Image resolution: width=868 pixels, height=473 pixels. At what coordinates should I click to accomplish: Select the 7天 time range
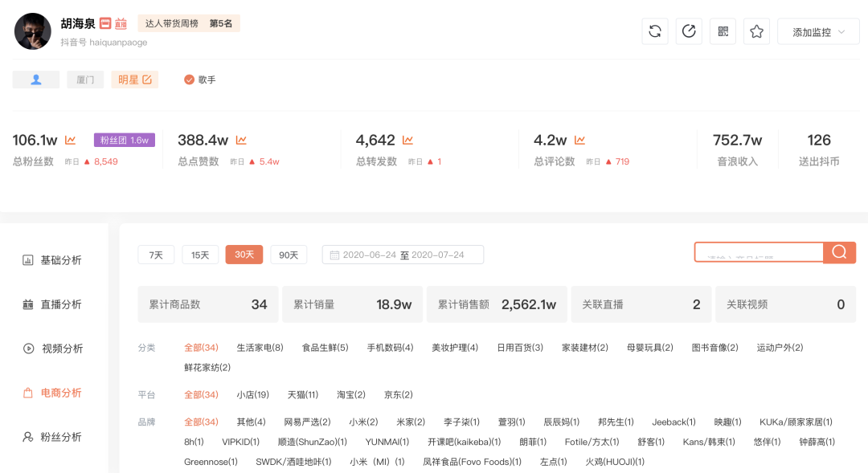click(156, 255)
